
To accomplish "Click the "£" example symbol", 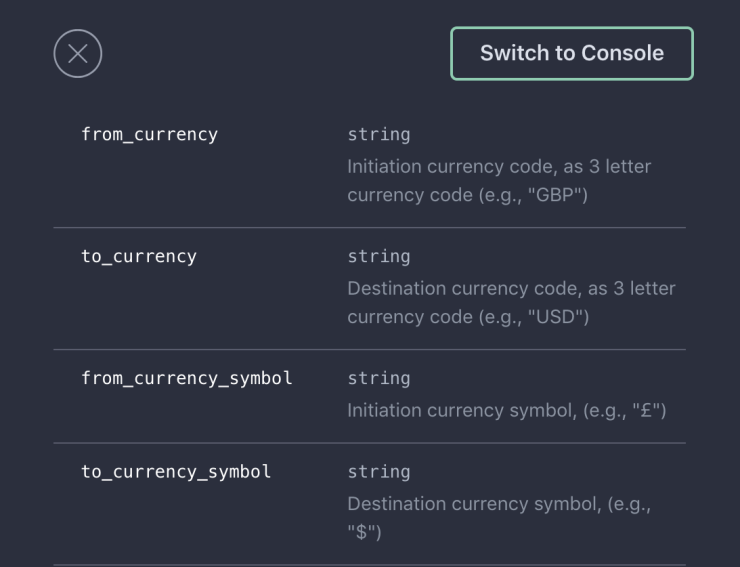I will 646,410.
